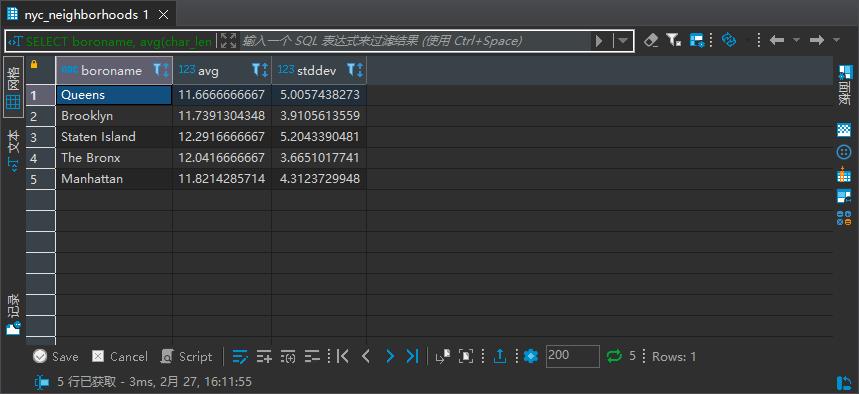Click the delete current row icon

click(312, 357)
